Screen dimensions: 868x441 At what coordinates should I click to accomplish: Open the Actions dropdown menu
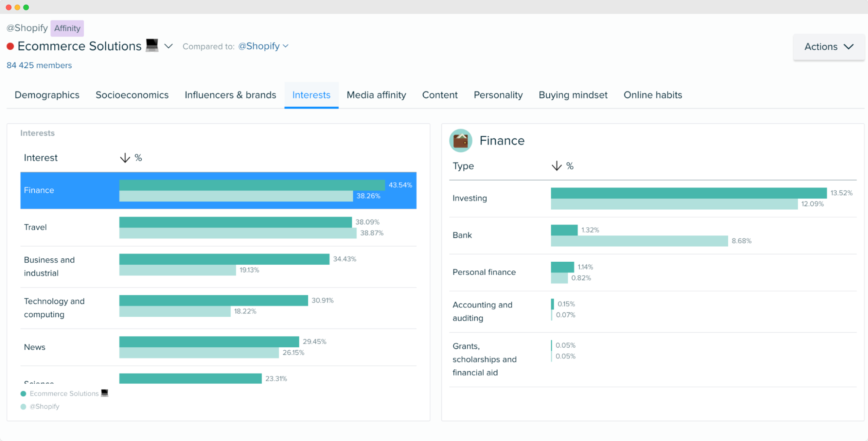pyautogui.click(x=828, y=47)
